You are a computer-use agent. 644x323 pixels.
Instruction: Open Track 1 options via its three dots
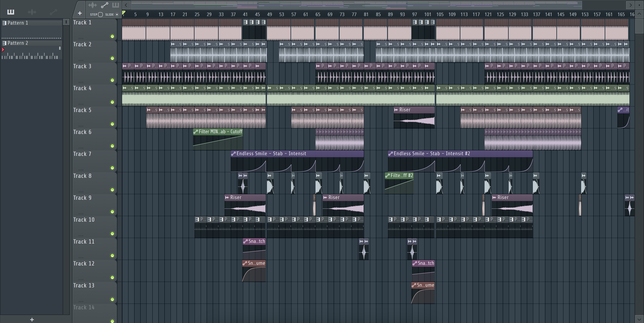tap(81, 38)
